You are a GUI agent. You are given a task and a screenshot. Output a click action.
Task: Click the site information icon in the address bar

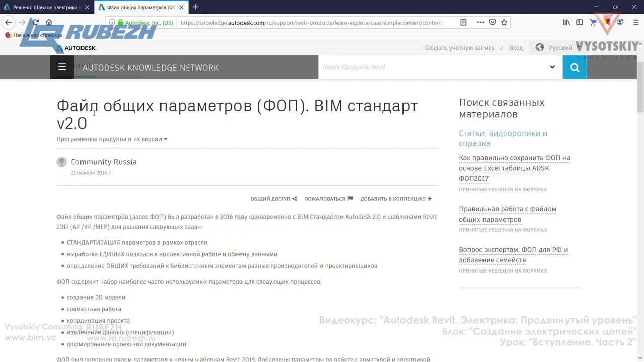pos(112,23)
